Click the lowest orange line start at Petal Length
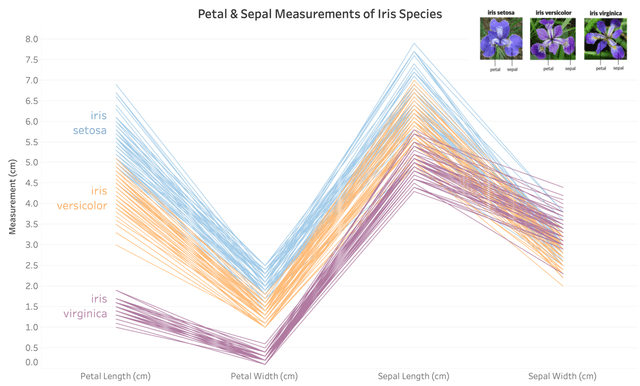This screenshot has height=386, width=640. [116, 245]
